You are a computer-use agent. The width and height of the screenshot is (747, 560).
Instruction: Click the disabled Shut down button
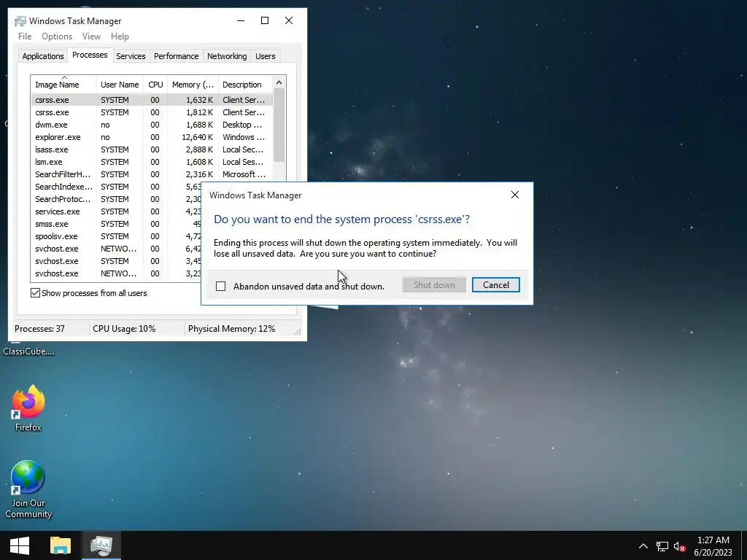(x=434, y=285)
